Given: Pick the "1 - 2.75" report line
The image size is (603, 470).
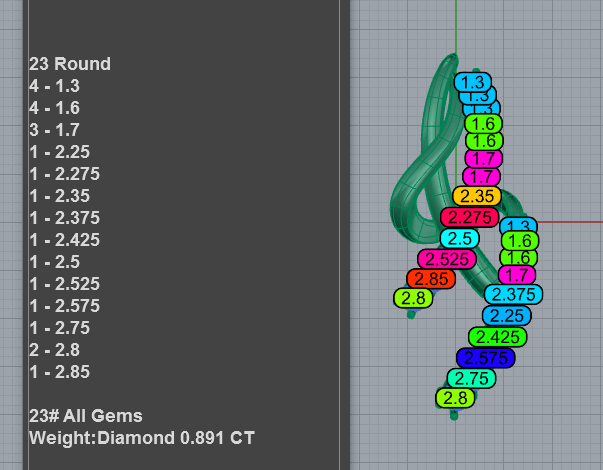Looking at the screenshot, I should point(59,328).
